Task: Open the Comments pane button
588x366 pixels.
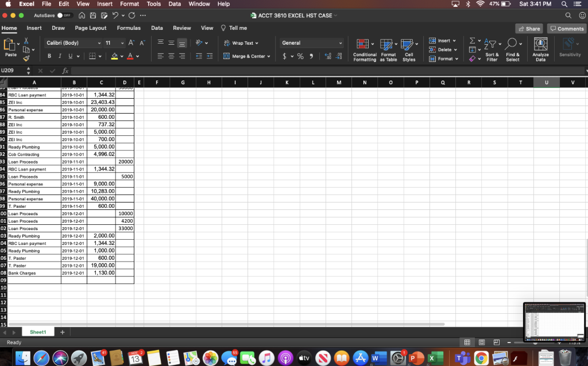Action: (567, 29)
